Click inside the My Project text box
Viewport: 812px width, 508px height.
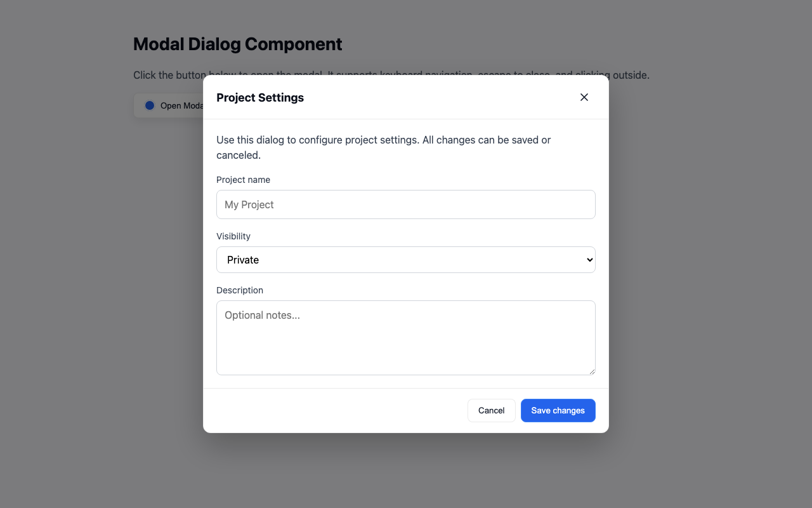click(x=406, y=204)
